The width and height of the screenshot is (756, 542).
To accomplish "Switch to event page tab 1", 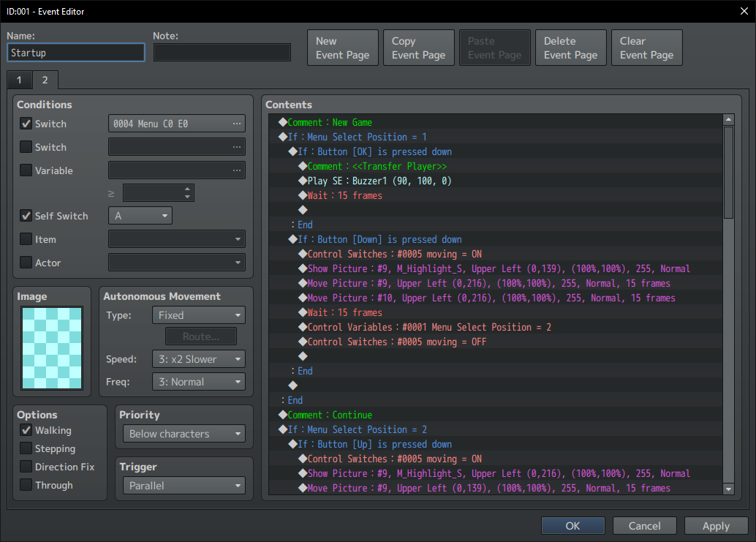I will tap(19, 80).
